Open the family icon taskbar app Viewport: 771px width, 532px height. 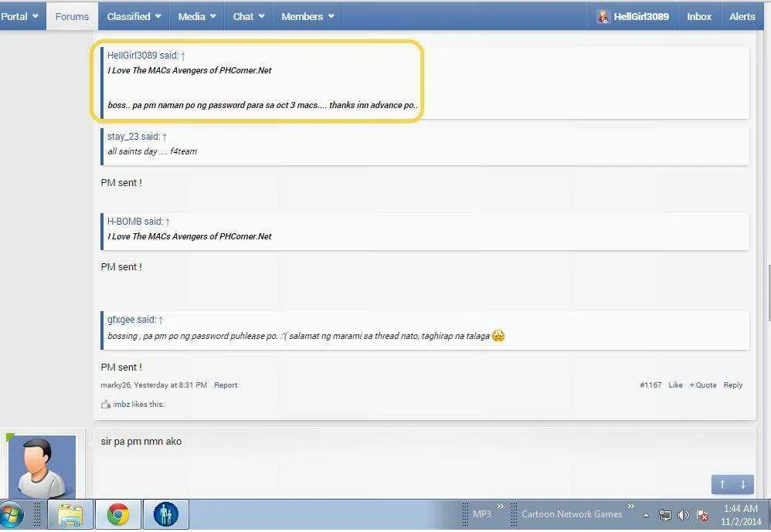(x=165, y=515)
